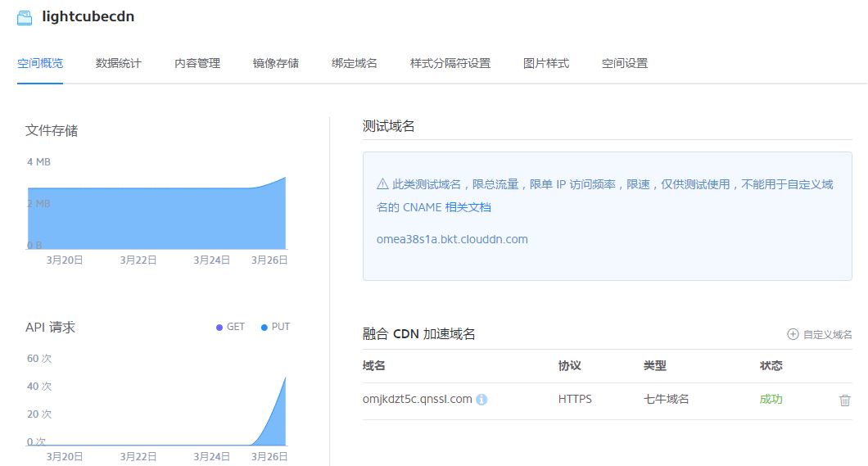This screenshot has height=466, width=868.
Task: Click the plus icon for 自定义域名
Action: click(x=792, y=334)
